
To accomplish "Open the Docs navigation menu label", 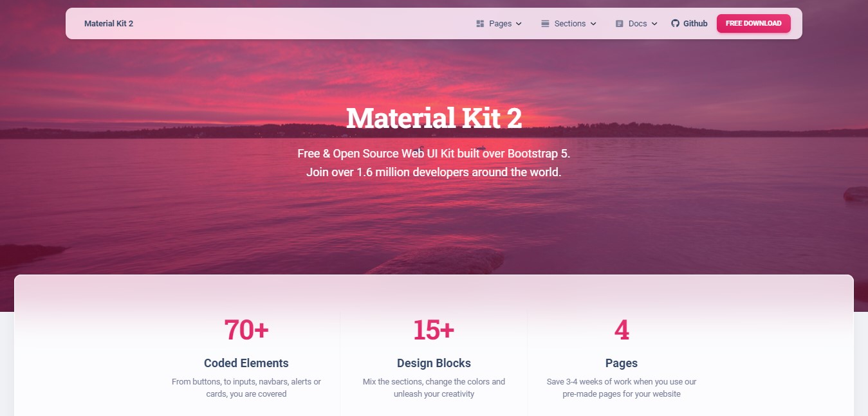I will [637, 24].
